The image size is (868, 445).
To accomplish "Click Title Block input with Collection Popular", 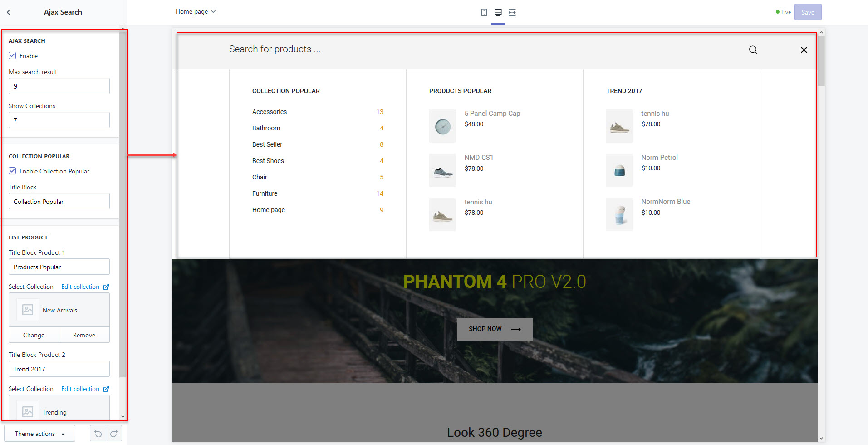I will [x=59, y=201].
